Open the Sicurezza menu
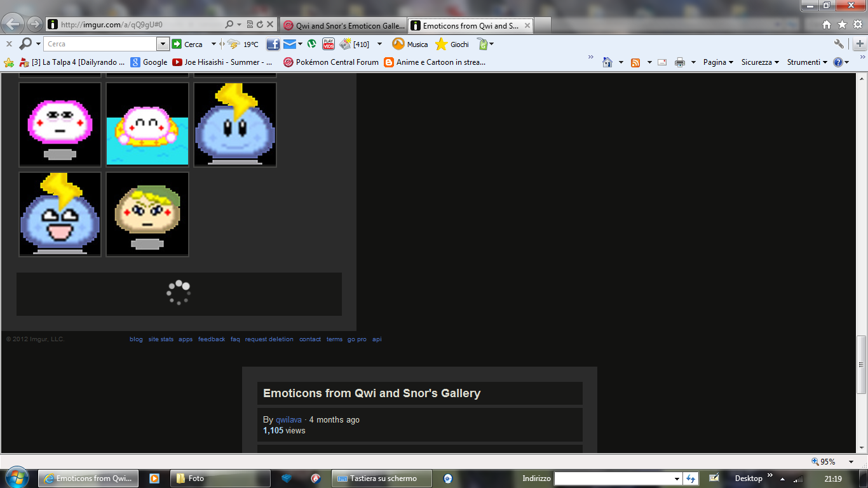Viewport: 868px width, 488px height. pos(760,62)
